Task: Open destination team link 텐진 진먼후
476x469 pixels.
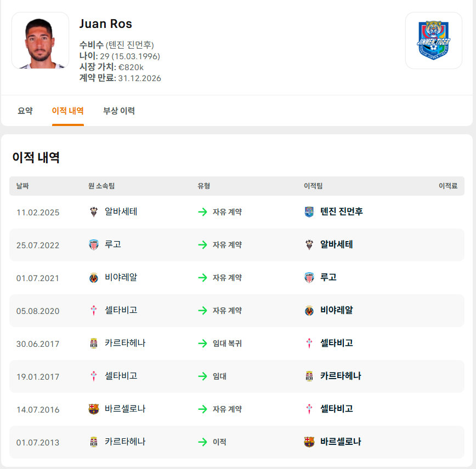Action: coord(341,211)
